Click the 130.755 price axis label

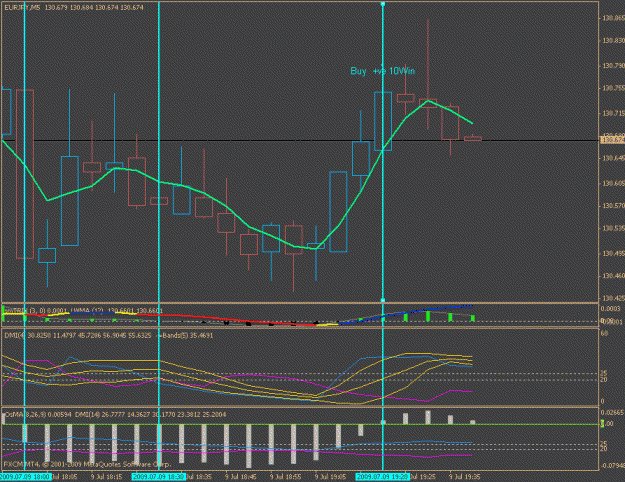[613, 88]
